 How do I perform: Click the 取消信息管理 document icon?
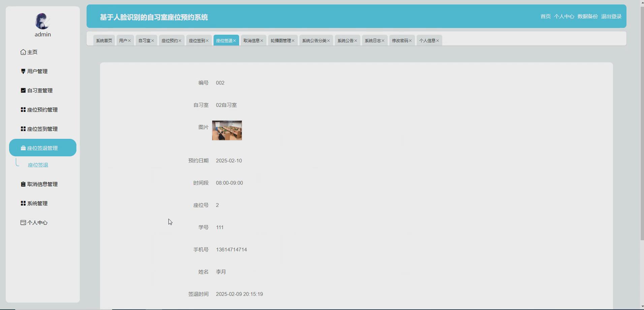click(23, 184)
